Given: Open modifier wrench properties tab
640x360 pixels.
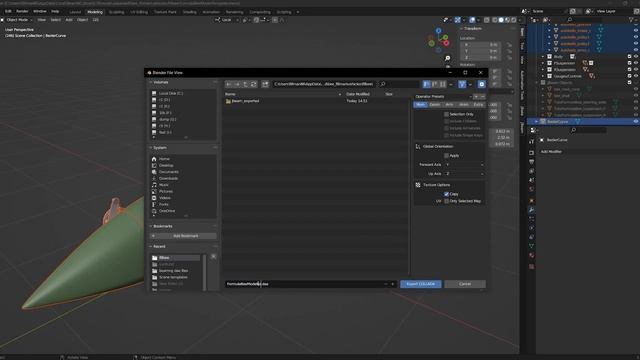Looking at the screenshot, I should [x=531, y=210].
